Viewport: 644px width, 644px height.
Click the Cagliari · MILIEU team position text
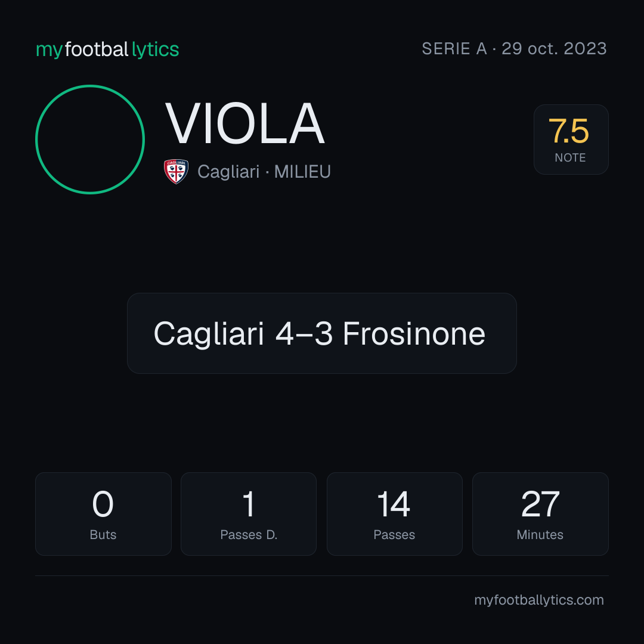264,172
